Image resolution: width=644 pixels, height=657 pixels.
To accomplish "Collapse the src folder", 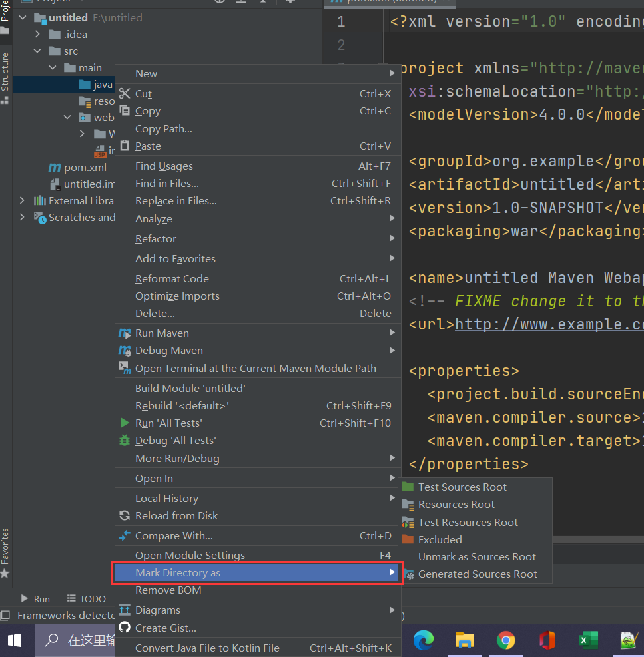I will pyautogui.click(x=37, y=51).
